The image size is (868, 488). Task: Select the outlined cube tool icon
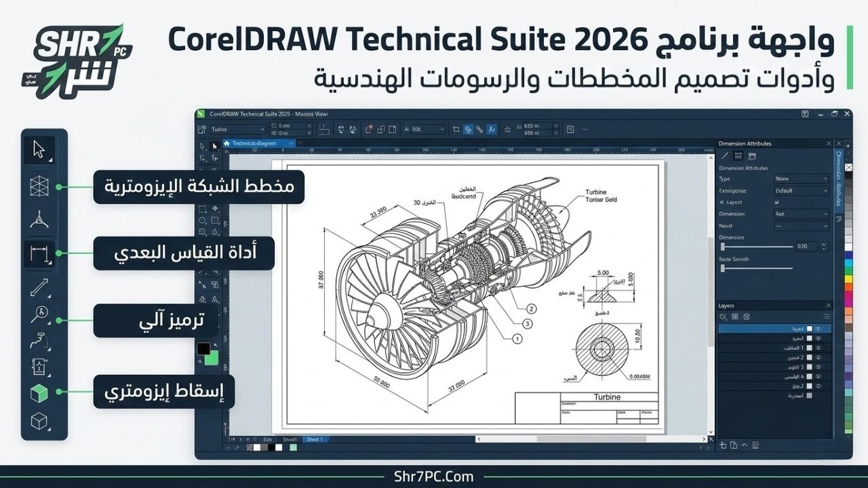(39, 421)
